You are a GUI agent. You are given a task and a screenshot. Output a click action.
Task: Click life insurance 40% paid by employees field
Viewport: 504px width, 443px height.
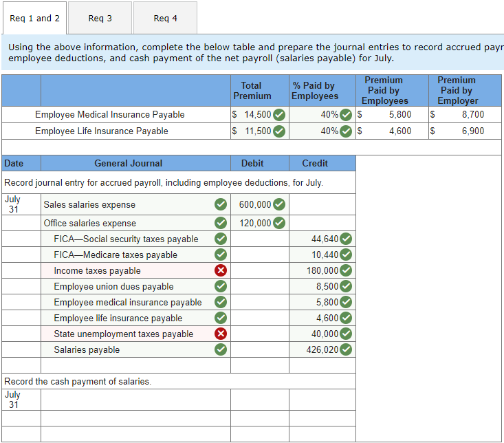pos(322,131)
